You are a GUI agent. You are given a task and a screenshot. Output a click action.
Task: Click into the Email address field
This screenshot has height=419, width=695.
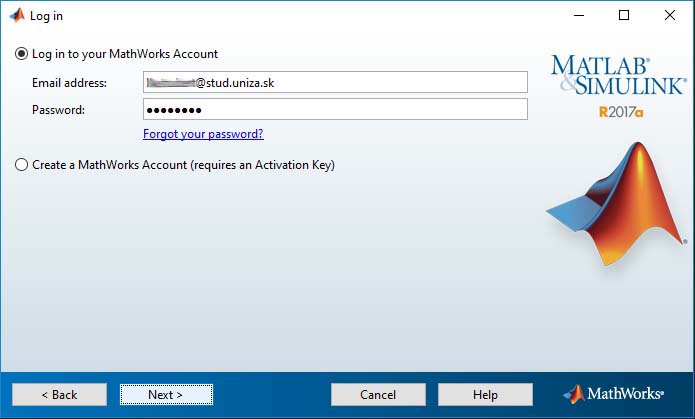coord(335,82)
